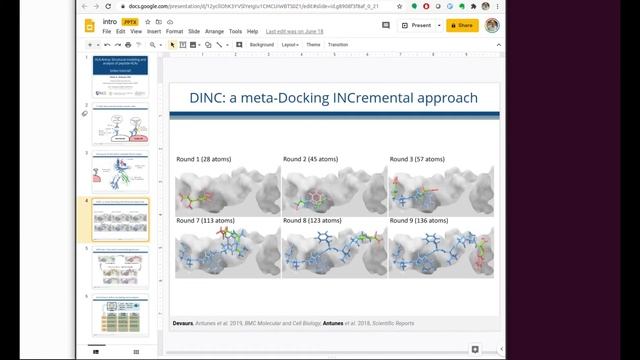The height and width of the screenshot is (360, 640).
Task: Show the side panel arrow
Action: [501, 349]
